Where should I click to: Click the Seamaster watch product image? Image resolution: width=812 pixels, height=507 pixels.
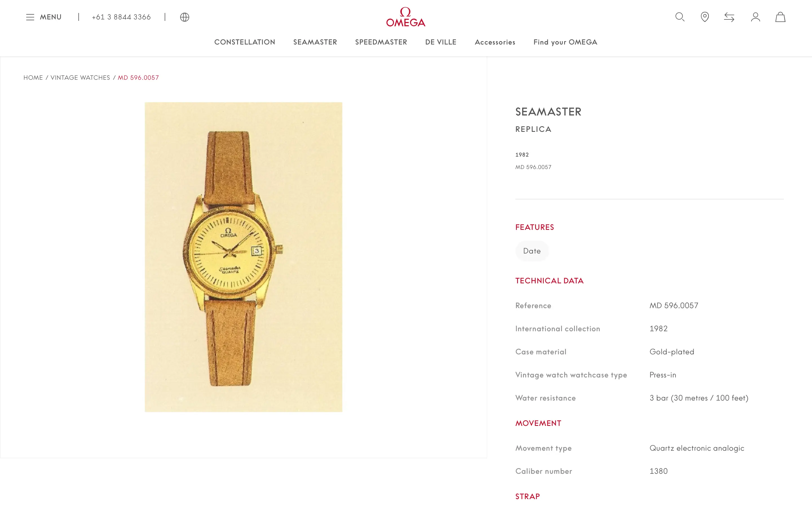coord(243,257)
